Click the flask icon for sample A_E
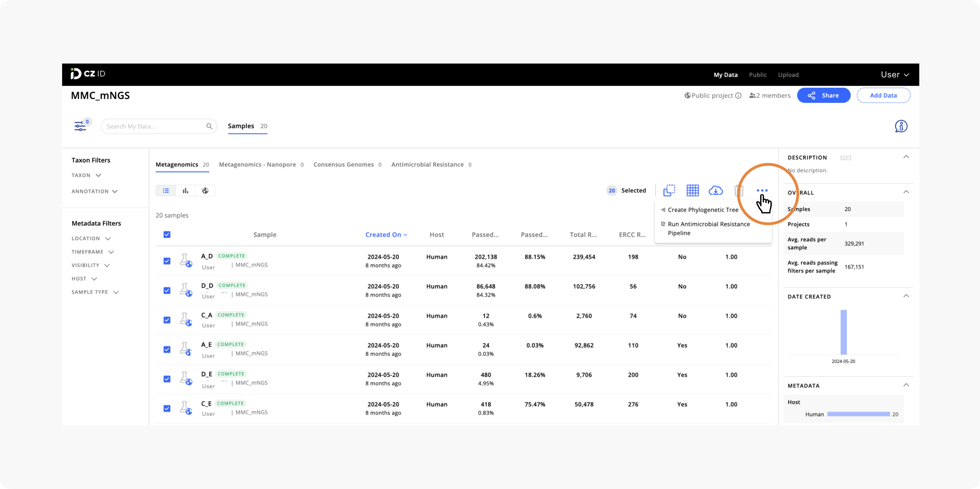The height and width of the screenshot is (489, 980). tap(186, 349)
